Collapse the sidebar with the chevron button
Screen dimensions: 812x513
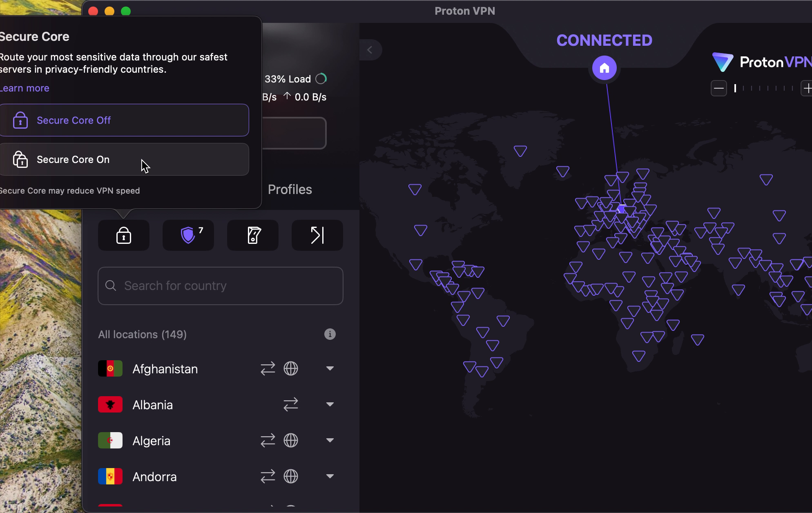[370, 50]
